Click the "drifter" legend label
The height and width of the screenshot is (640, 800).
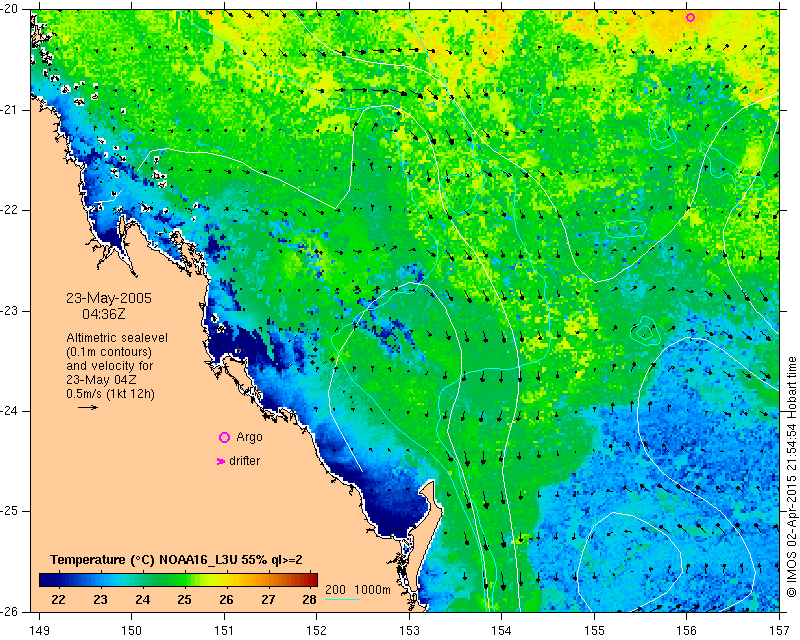click(x=244, y=461)
